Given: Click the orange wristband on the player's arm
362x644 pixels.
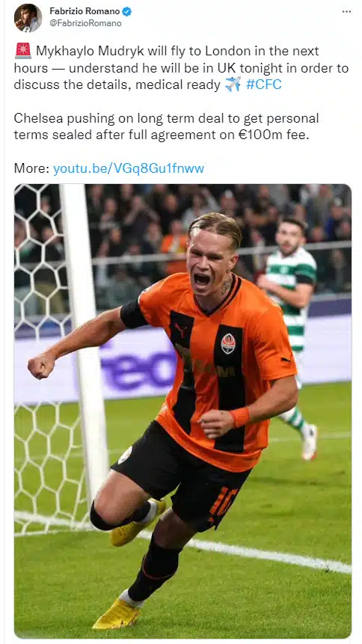Looking at the screenshot, I should coord(240,417).
